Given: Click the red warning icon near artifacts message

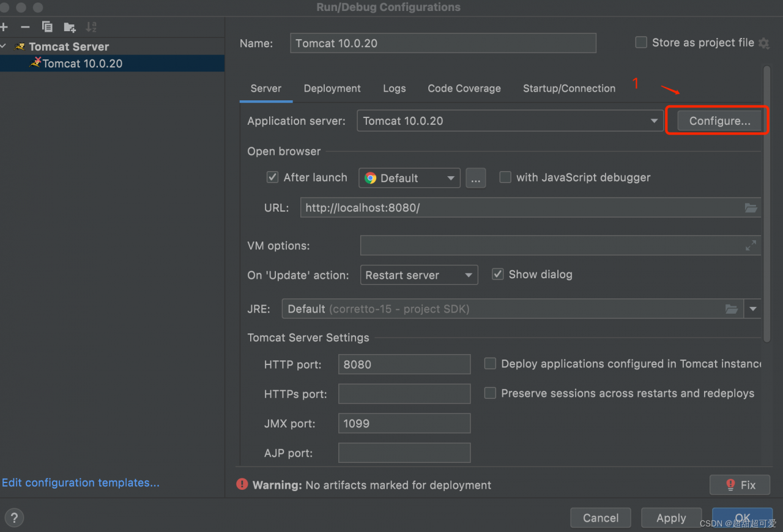Looking at the screenshot, I should click(242, 485).
